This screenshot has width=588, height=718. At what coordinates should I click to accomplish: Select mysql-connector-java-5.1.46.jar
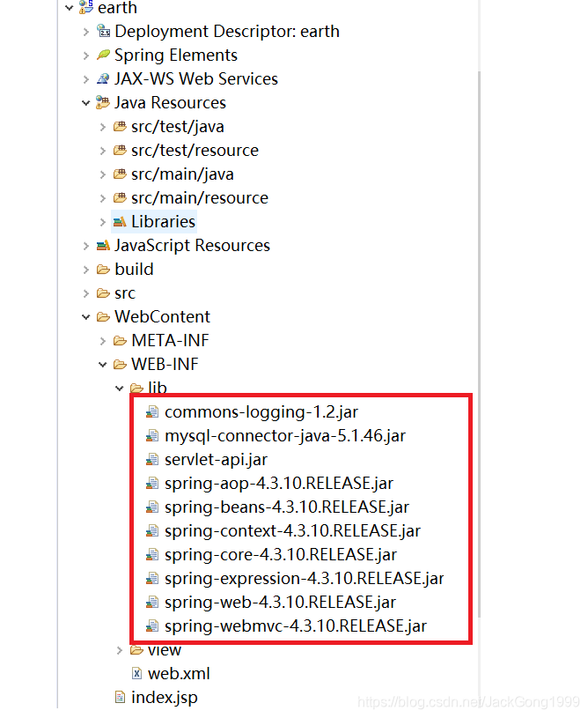pos(285,436)
